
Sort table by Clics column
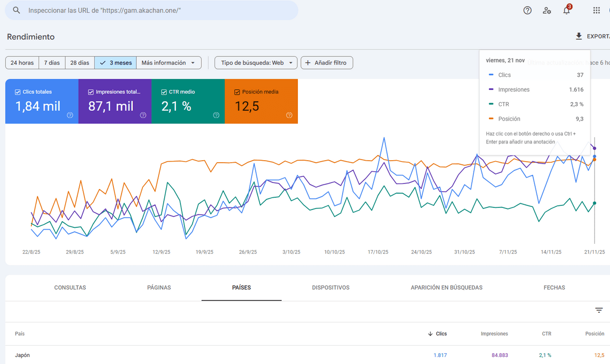point(441,333)
